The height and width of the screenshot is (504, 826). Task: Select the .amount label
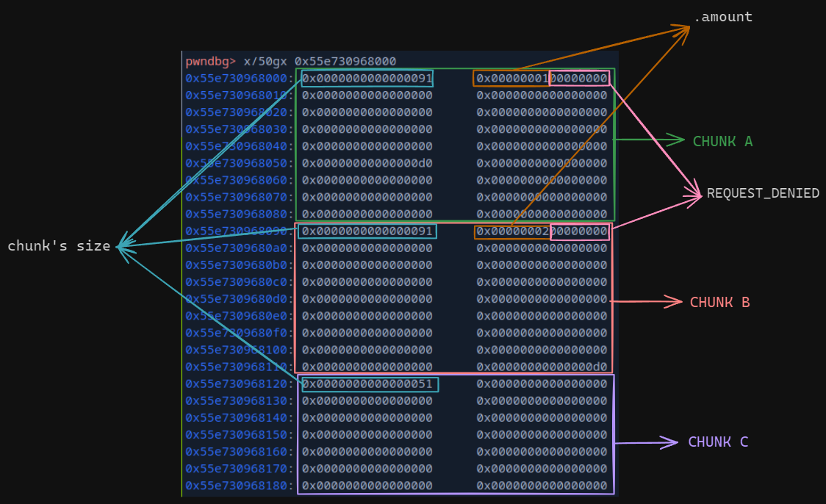click(723, 17)
